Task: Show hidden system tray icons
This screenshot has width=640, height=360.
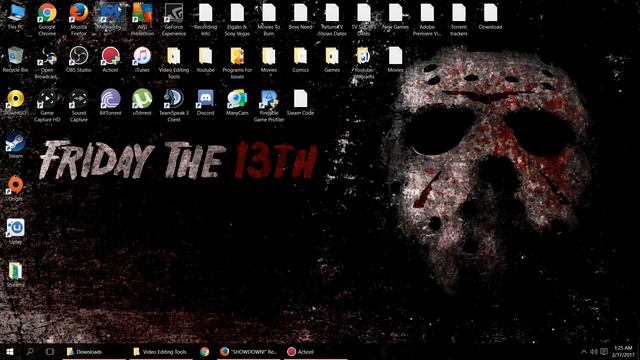Action: tap(584, 351)
